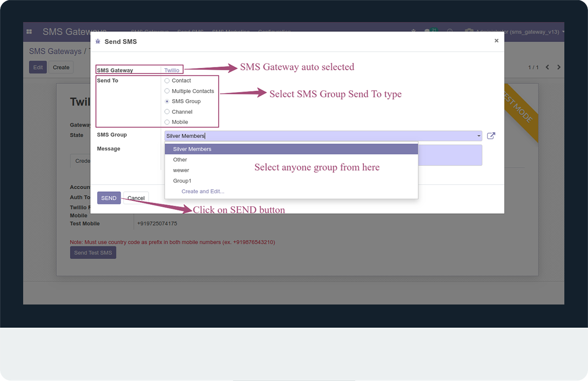Click the Create button behind dialog
Viewport: 588px width, 381px height.
click(x=61, y=67)
